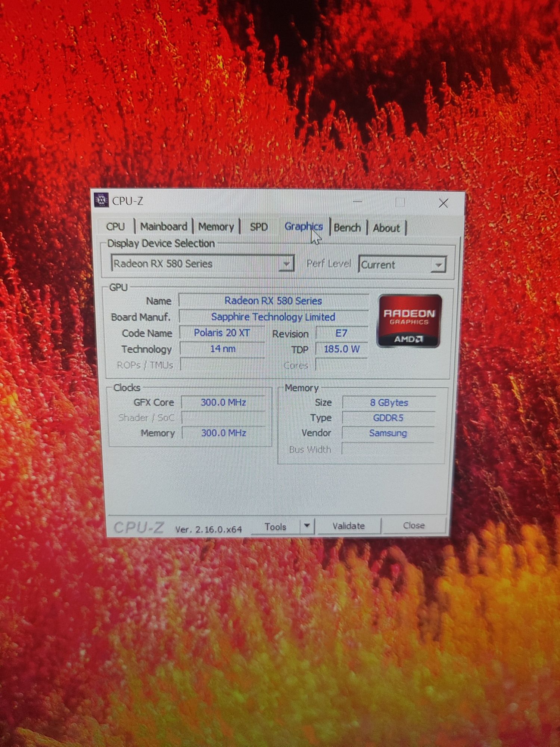Screen dimensions: 560x747
Task: Click the empty ROPs / TMUs field
Action: pos(223,365)
